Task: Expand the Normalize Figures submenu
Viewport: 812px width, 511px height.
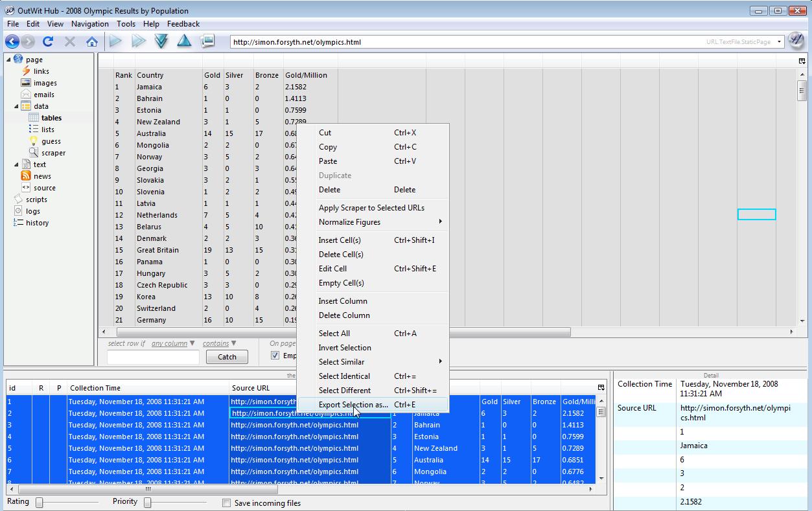Action: (x=351, y=221)
